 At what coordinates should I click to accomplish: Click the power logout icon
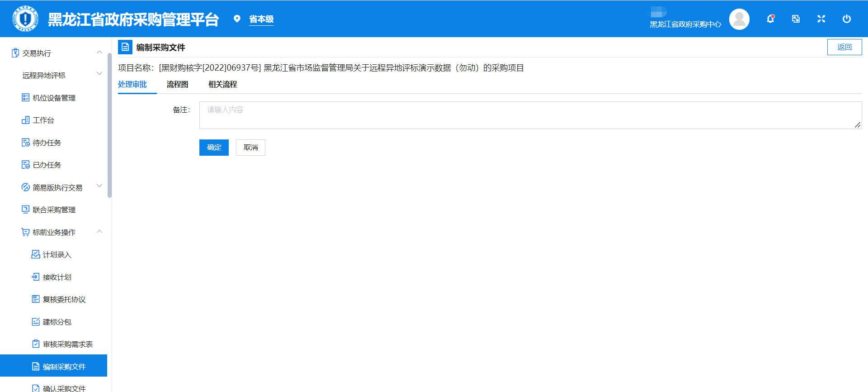click(x=847, y=19)
